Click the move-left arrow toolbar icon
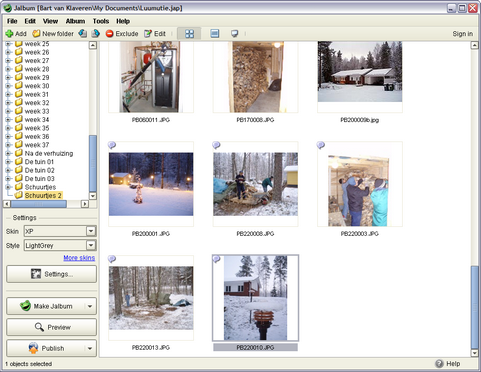Image resolution: width=481 pixels, height=372 pixels. tap(83, 33)
